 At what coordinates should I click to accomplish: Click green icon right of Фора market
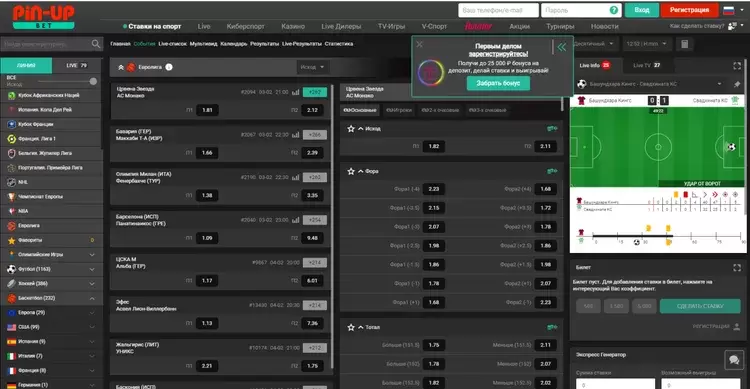coord(552,171)
